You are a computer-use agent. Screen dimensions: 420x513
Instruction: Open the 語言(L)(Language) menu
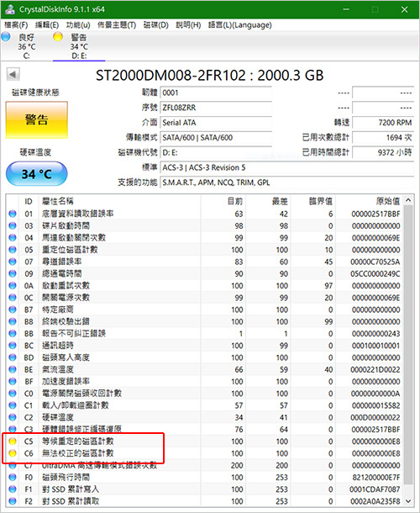[x=240, y=25]
